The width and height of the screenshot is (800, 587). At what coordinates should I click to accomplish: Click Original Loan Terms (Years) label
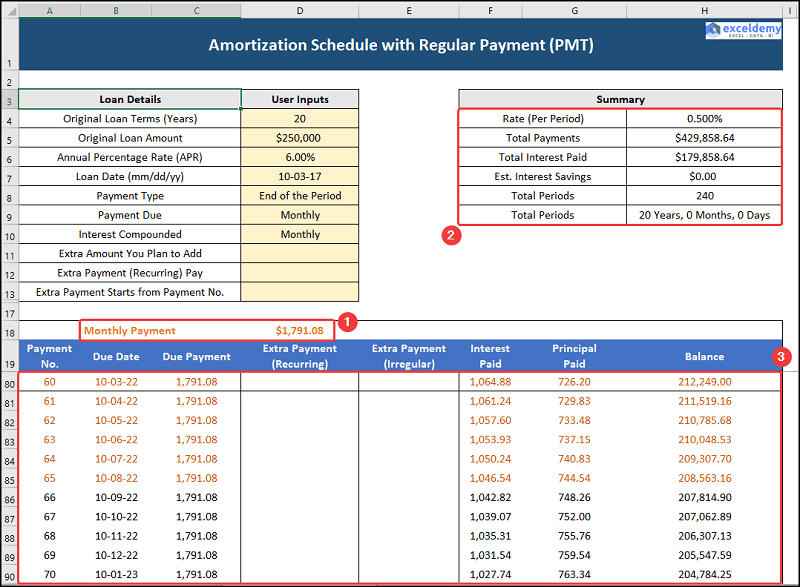(x=130, y=119)
